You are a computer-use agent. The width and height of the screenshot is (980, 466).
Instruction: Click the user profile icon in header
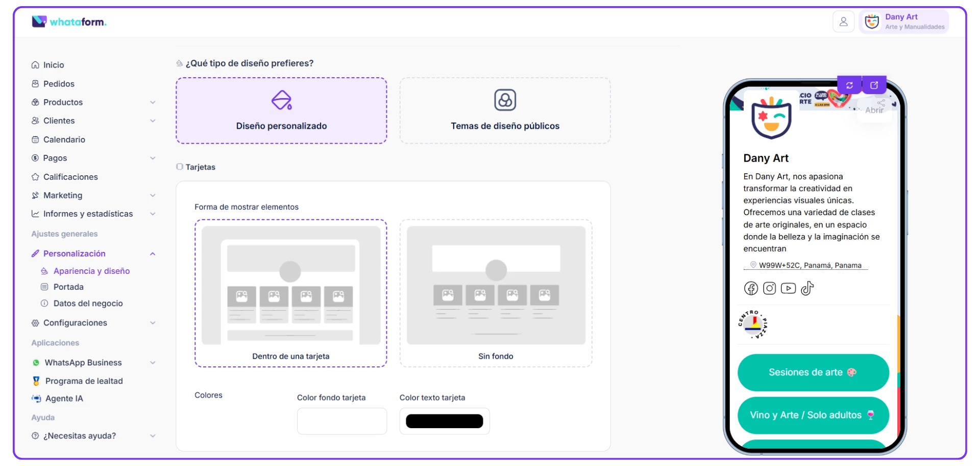(x=843, y=22)
